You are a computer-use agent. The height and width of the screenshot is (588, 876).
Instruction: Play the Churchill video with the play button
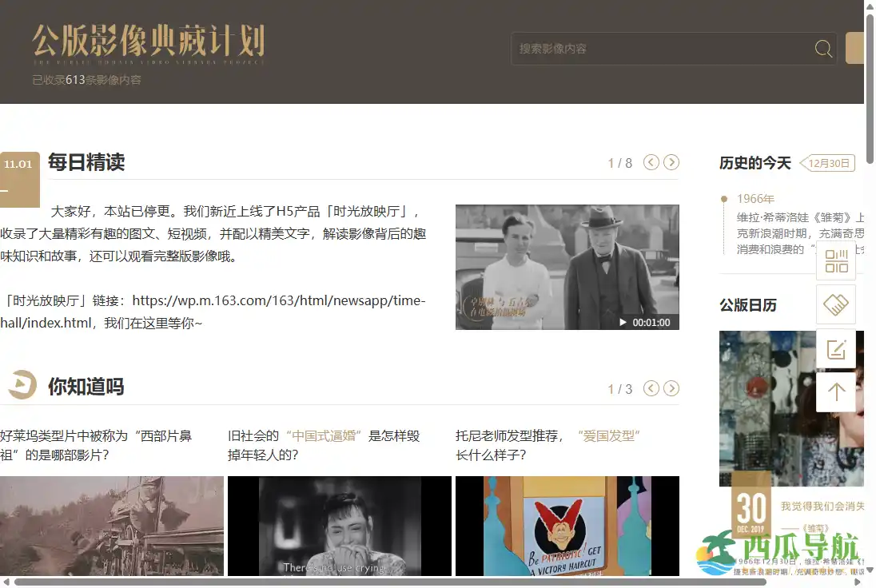[622, 323]
